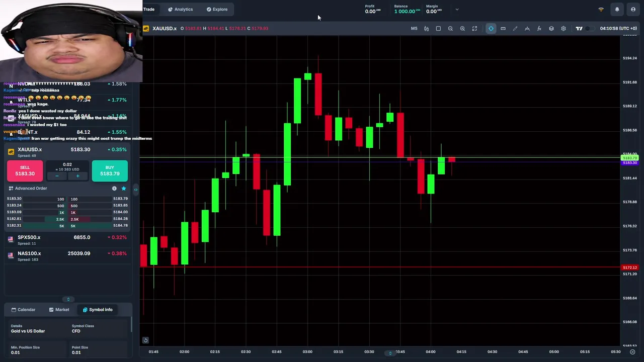The height and width of the screenshot is (362, 644).
Task: Select the ruler measurement tool
Action: click(503, 29)
